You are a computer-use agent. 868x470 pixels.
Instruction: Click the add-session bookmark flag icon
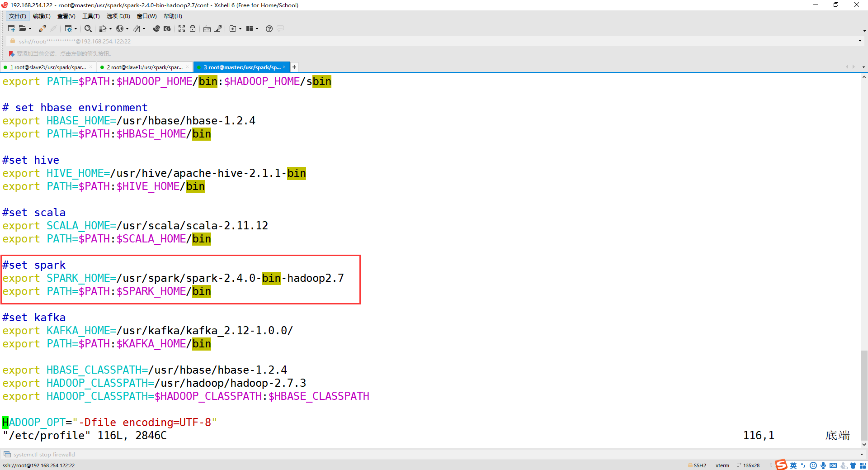(x=12, y=53)
